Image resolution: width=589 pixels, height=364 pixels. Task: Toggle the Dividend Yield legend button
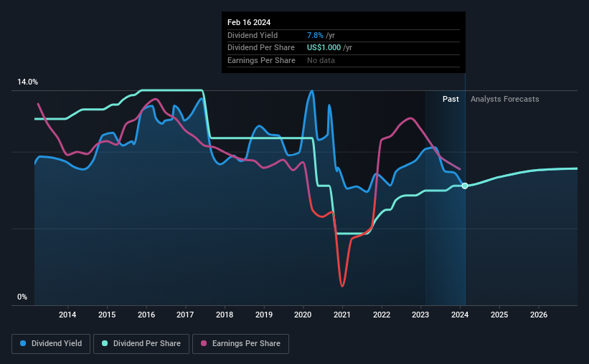pyautogui.click(x=51, y=344)
